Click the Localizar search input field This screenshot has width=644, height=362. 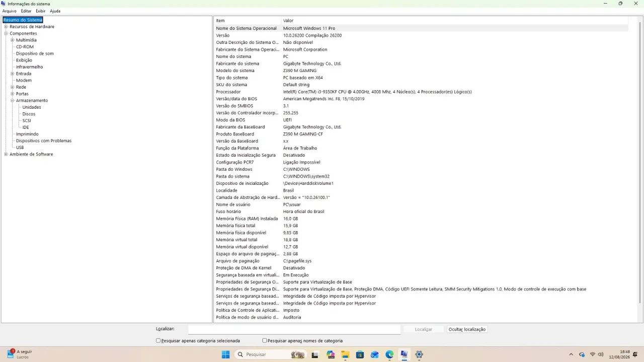tap(294, 329)
